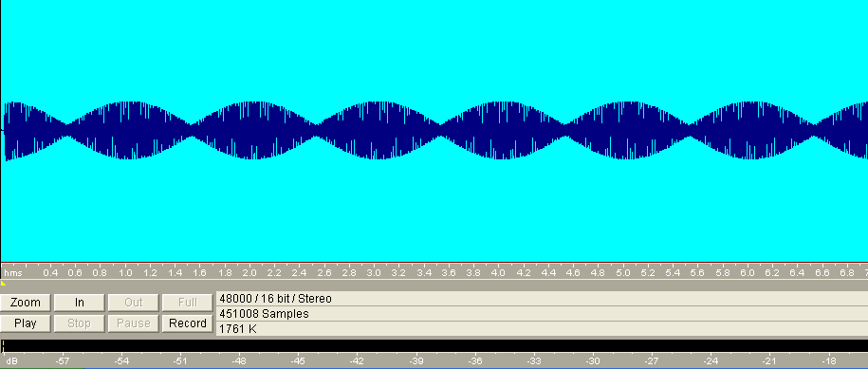Click the '1761 K' file size field
Image resolution: width=868 pixels, height=369 pixels.
pos(542,328)
